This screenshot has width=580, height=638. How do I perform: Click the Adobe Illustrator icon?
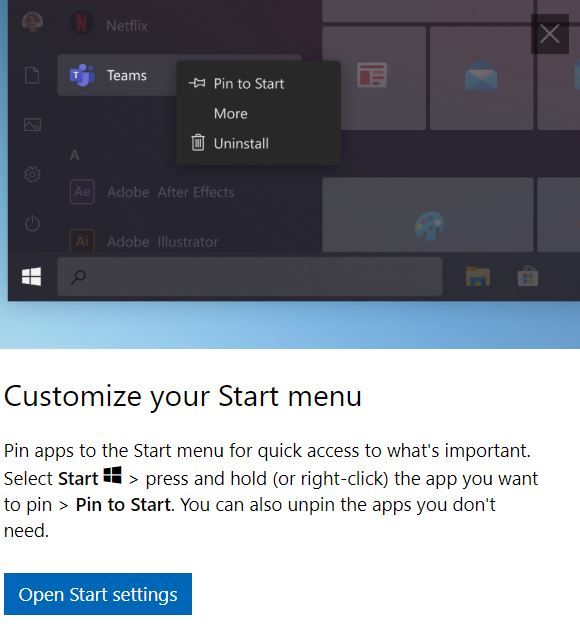tap(82, 241)
